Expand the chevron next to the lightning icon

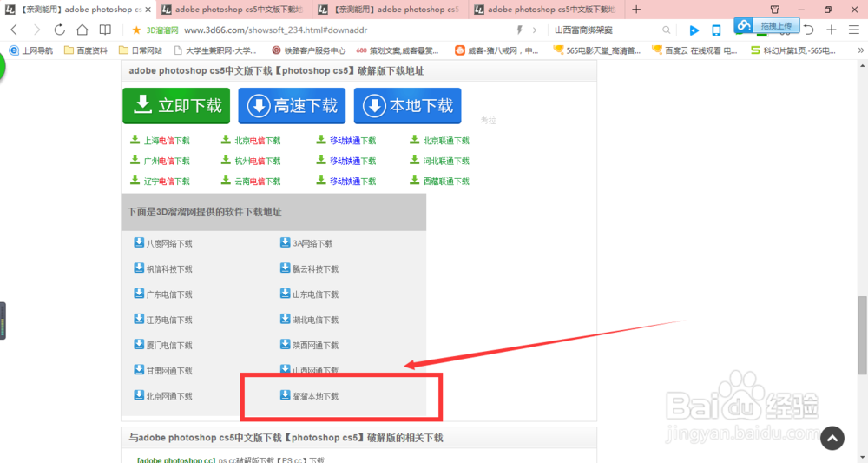[x=535, y=30]
